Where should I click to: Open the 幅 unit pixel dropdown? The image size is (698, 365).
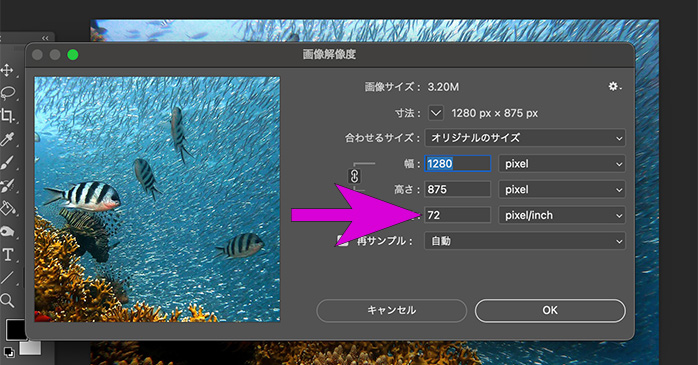[562, 164]
